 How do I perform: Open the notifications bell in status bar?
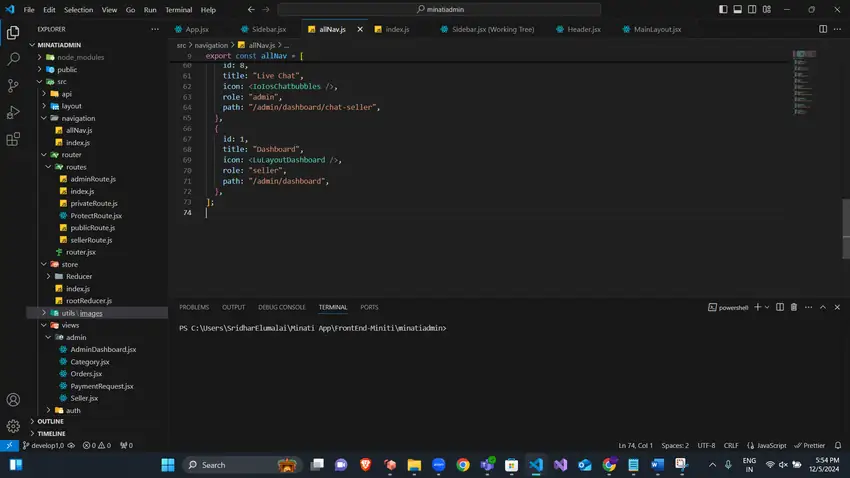pos(838,445)
